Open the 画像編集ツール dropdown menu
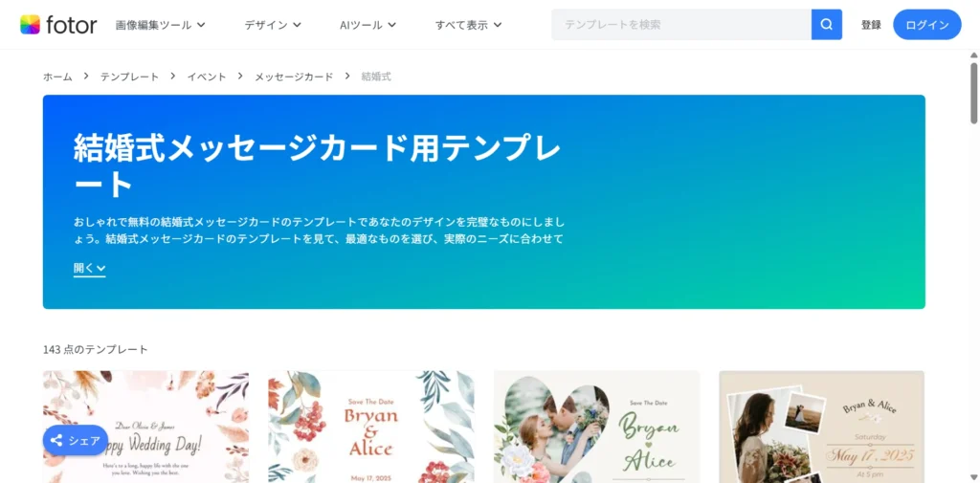This screenshot has width=980, height=483. (160, 25)
